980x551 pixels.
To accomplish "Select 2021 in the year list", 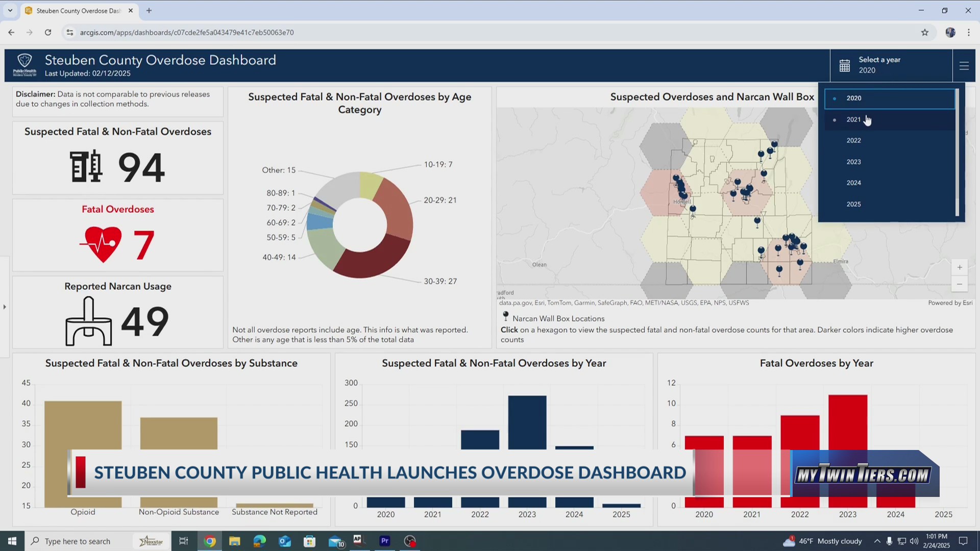I will [853, 119].
